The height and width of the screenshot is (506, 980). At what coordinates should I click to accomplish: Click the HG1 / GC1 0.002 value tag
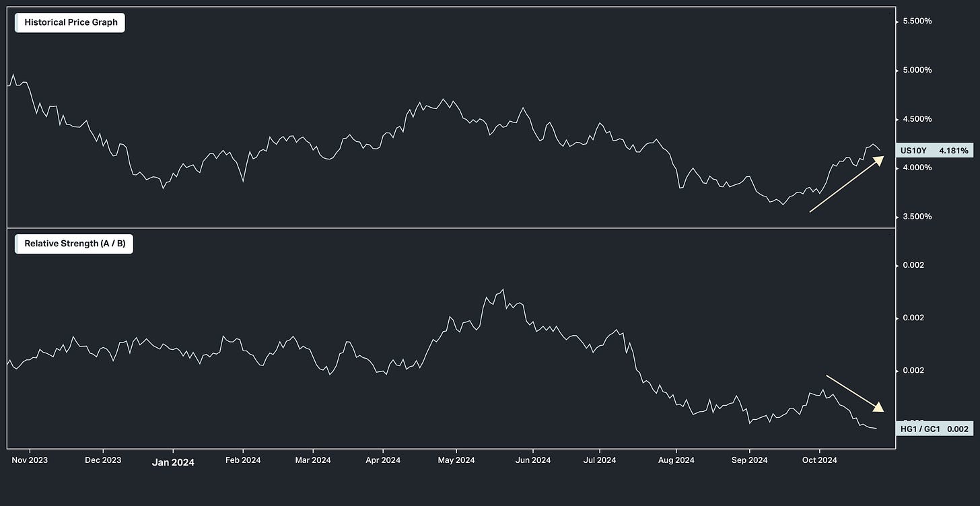point(934,429)
